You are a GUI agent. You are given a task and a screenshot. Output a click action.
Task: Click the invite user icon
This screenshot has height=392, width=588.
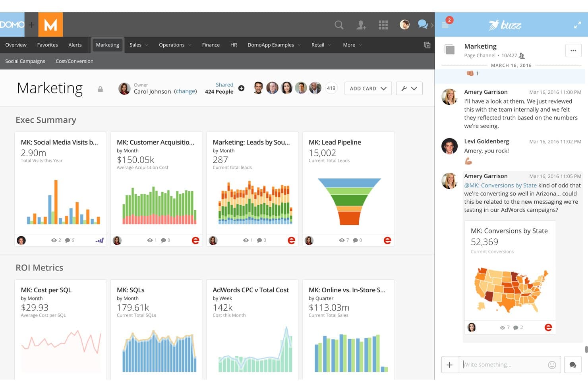(x=361, y=25)
